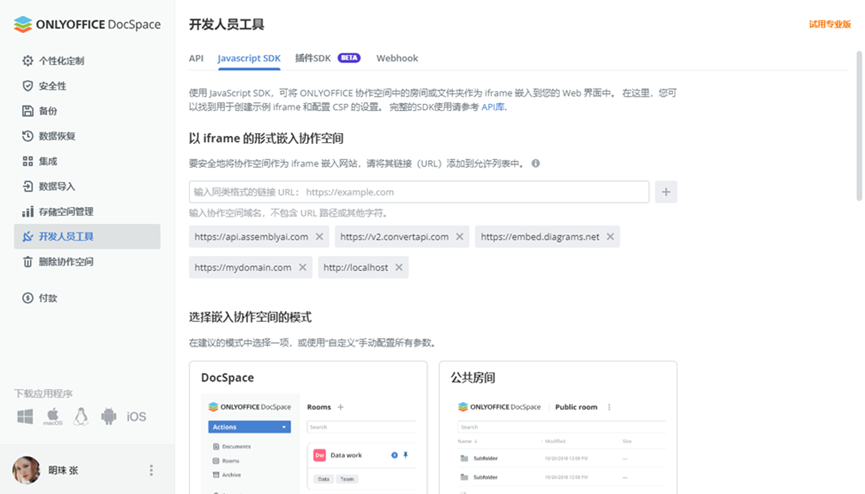865x494 pixels.
Task: Select the 开发人员工具 sidebar icon
Action: coord(28,236)
